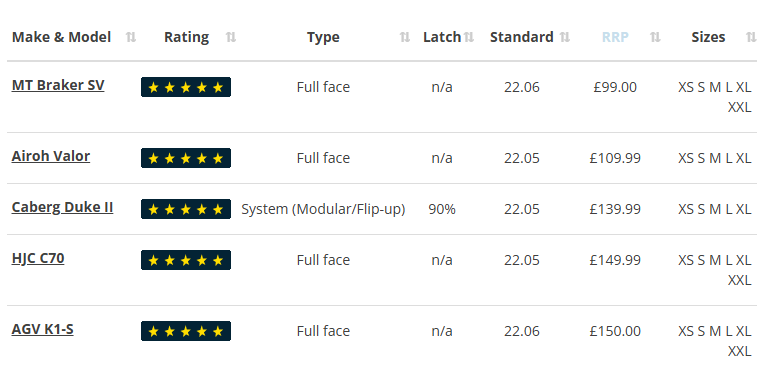Click sort arrows beside RRP header

click(655, 37)
